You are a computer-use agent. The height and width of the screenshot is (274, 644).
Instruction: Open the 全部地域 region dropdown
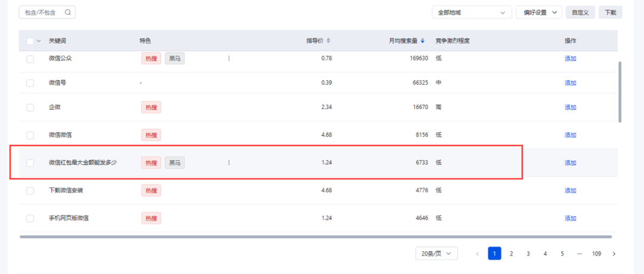(472, 13)
